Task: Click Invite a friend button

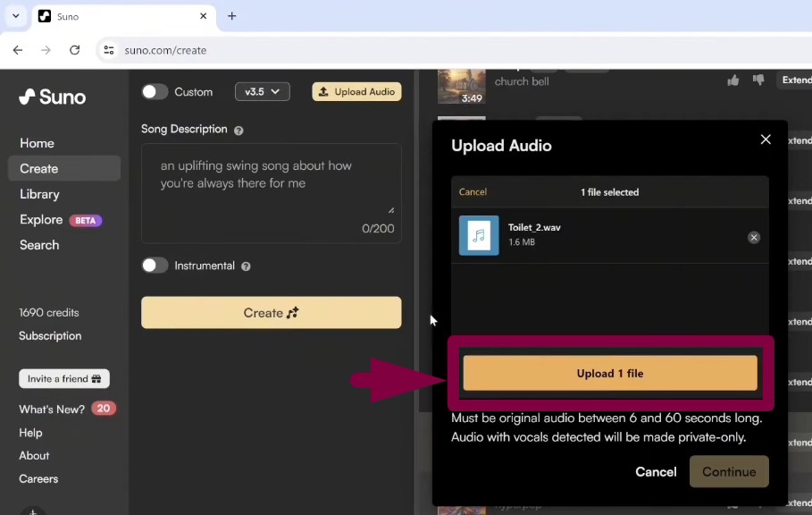Action: [x=64, y=379]
